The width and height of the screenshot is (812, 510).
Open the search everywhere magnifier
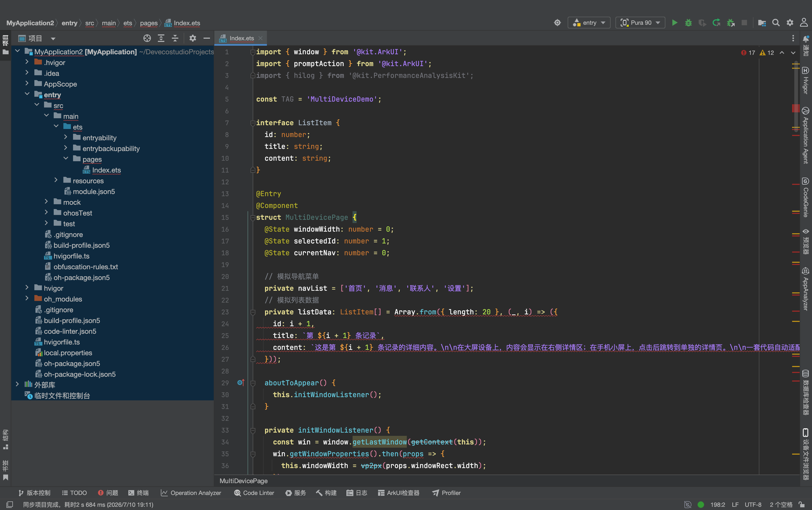(x=775, y=23)
